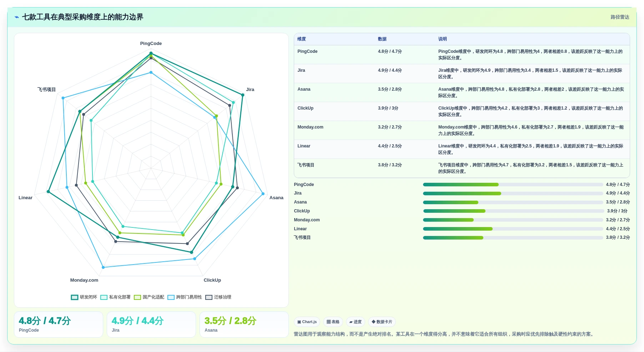Open the Jira summary card

point(151,325)
